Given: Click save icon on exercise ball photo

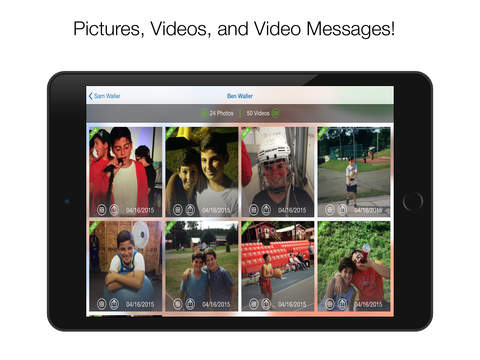Looking at the screenshot, I should pos(101,304).
